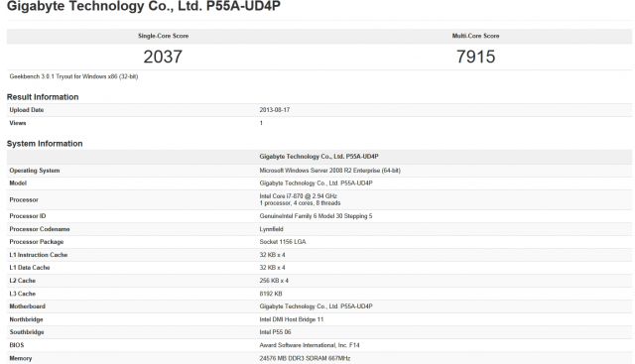The image size is (635, 364).
Task: Click the page title Gigabyte Technology P55A-UD4P
Action: [144, 6]
